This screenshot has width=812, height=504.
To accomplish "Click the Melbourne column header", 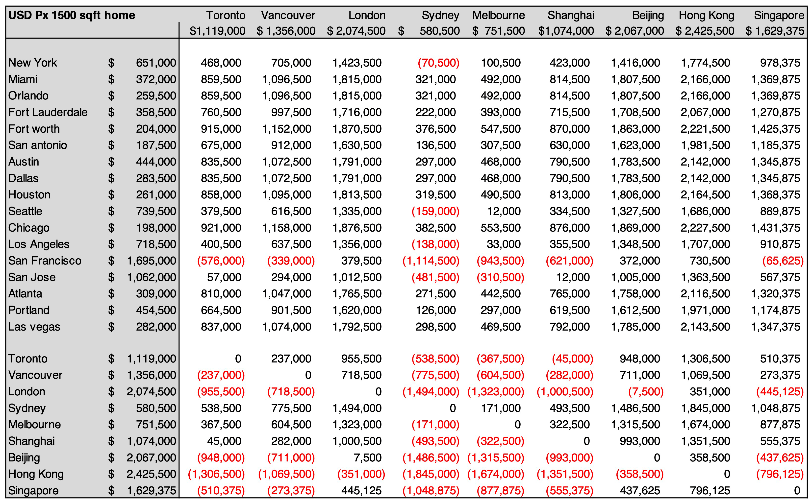I will [x=499, y=15].
